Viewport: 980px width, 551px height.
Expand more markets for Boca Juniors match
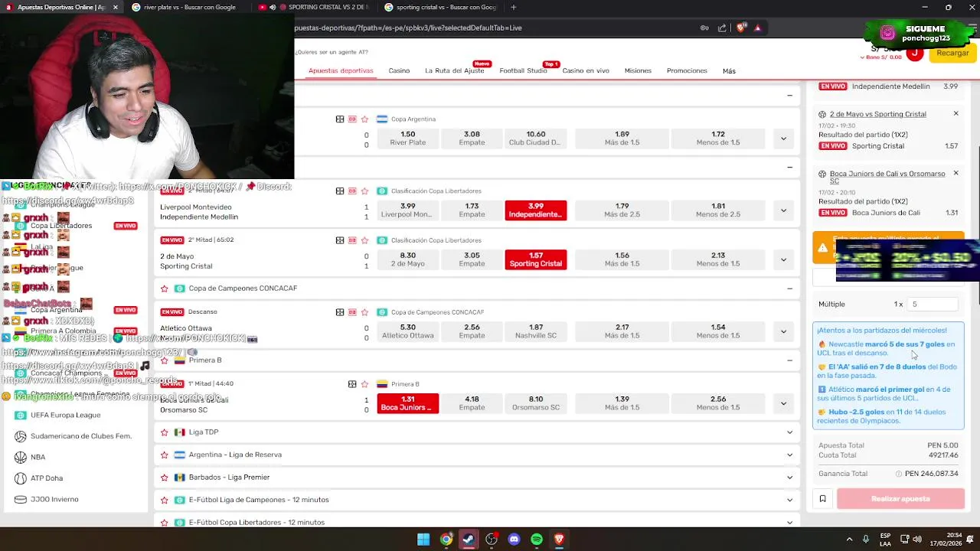(x=783, y=403)
